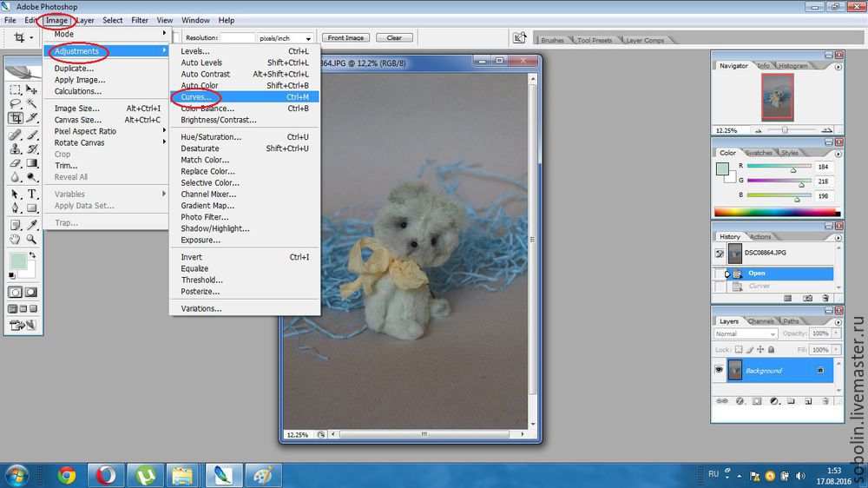Choose Curves... from Adjustments submenu
868x488 pixels.
244,97
